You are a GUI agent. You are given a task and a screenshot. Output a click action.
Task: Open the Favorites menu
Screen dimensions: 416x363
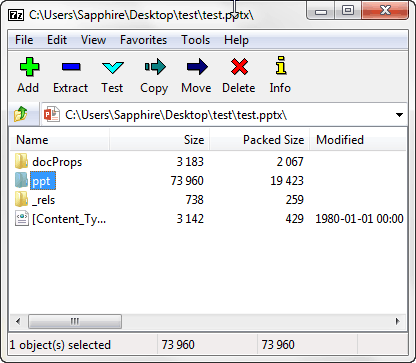tap(143, 40)
